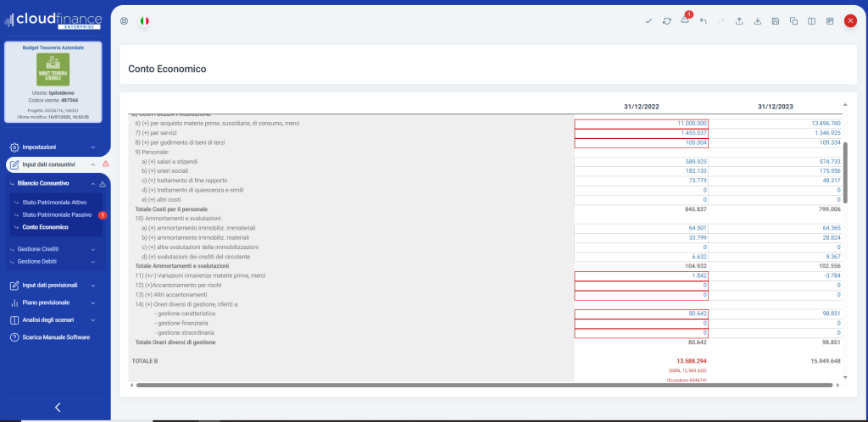Click the redo arrow icon
This screenshot has height=422, width=868.
pos(721,21)
